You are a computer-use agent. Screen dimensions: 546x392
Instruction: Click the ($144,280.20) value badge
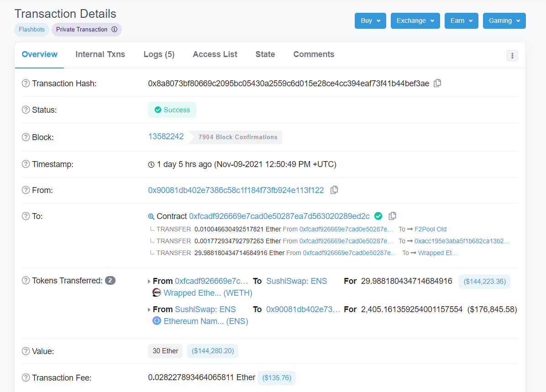[x=213, y=351]
